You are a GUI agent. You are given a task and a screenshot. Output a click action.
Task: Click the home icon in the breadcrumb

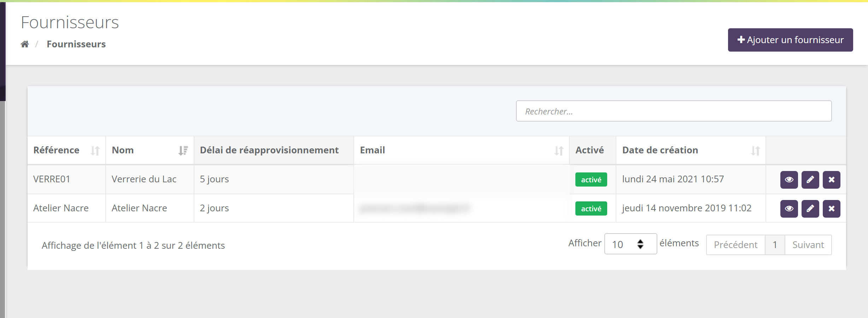[25, 44]
